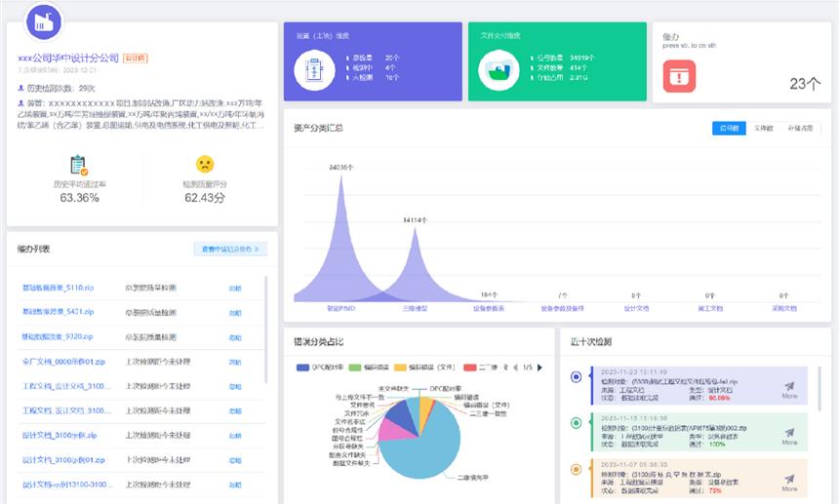The width and height of the screenshot is (839, 504).
Task: Switch to the middle tab in asset summary
Action: pos(764,128)
